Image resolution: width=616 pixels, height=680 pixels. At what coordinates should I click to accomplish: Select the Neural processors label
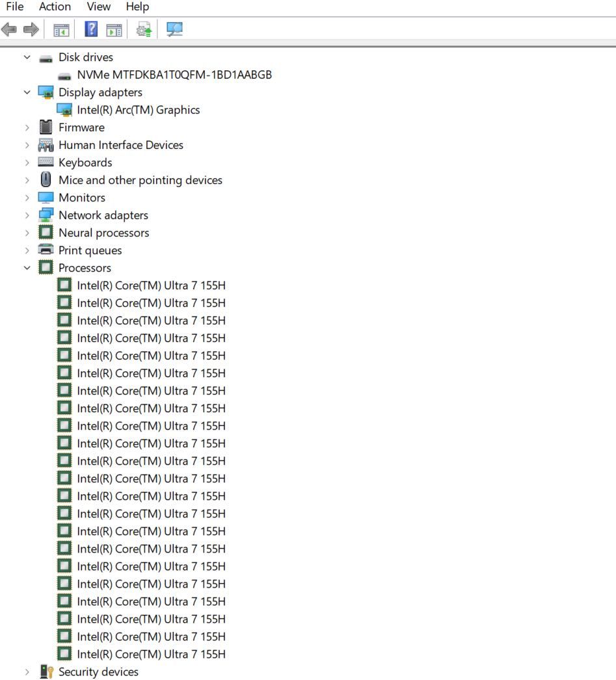103,233
